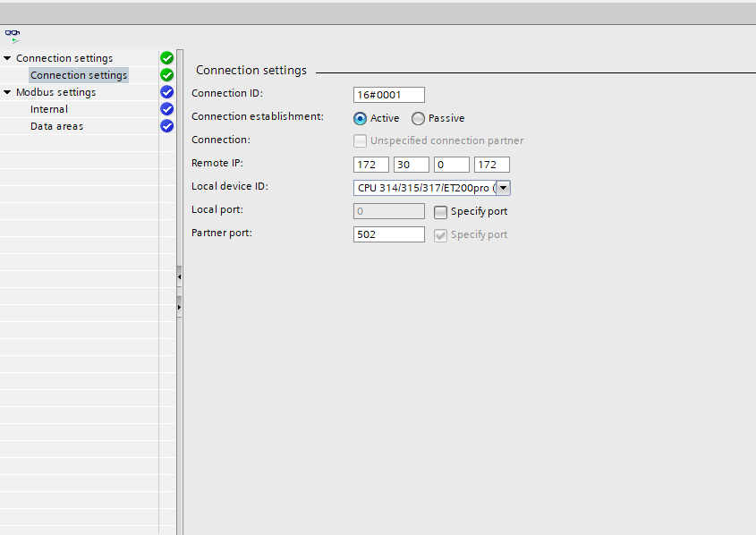Click the Partner port field showing 502

388,234
